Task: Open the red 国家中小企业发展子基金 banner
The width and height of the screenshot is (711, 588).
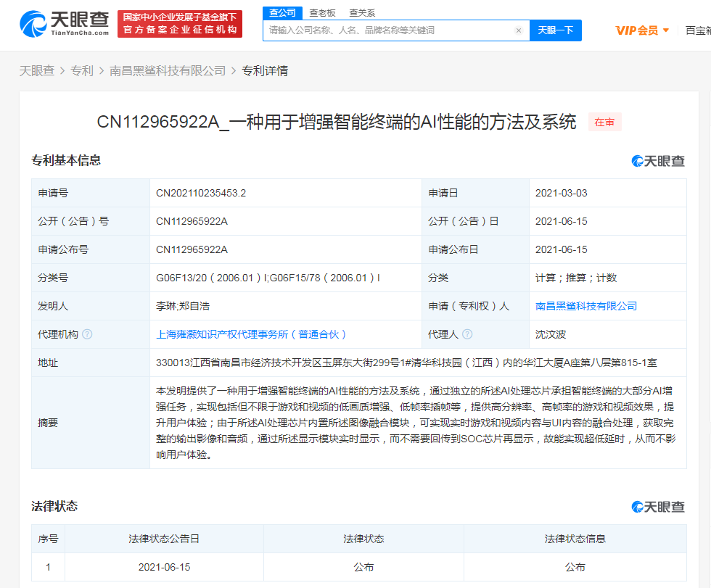Action: [180, 23]
